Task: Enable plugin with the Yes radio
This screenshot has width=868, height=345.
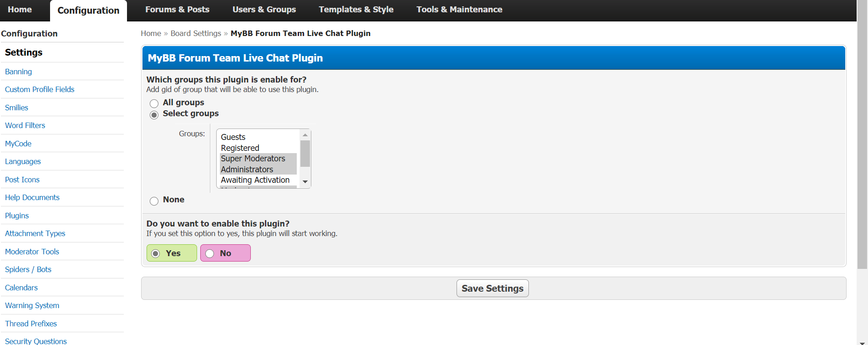Action: (x=156, y=253)
